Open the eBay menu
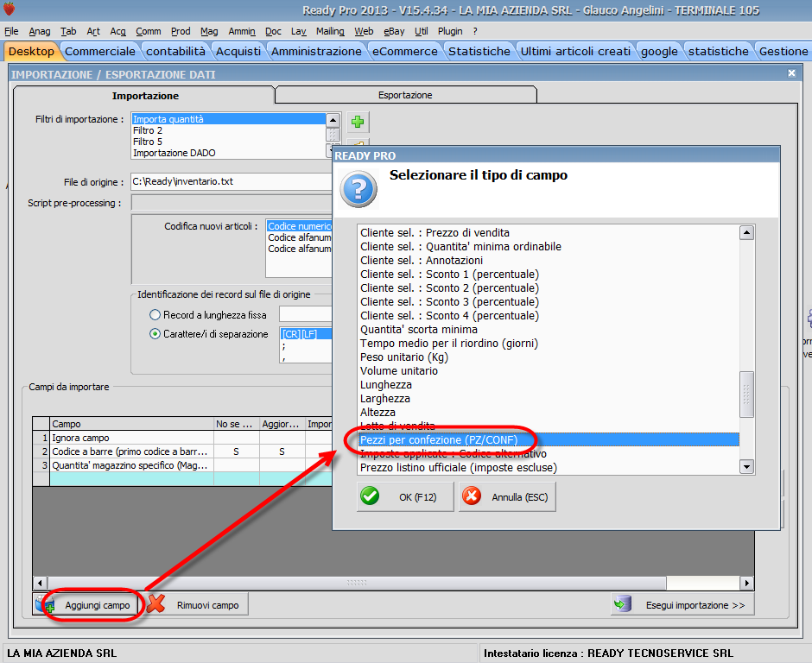The height and width of the screenshot is (663, 812). 394,31
